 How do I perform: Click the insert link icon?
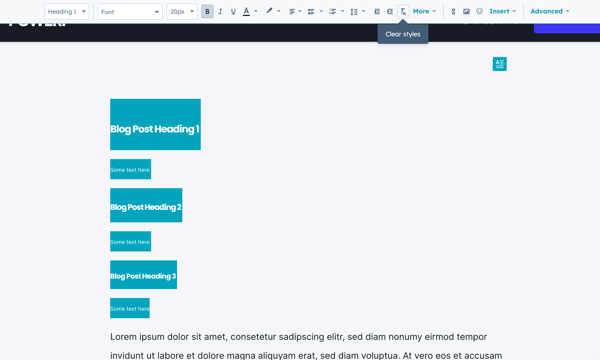[453, 11]
